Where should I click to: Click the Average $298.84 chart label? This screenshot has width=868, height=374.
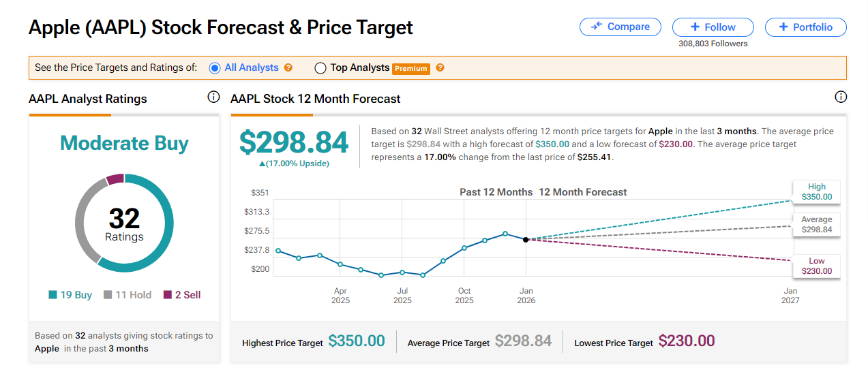[x=816, y=225]
